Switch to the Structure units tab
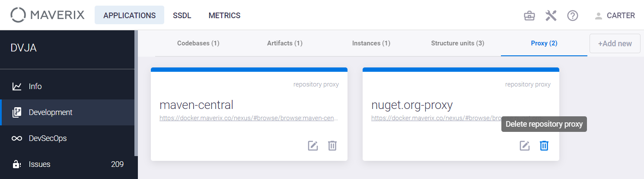The width and height of the screenshot is (644, 179). point(458,43)
